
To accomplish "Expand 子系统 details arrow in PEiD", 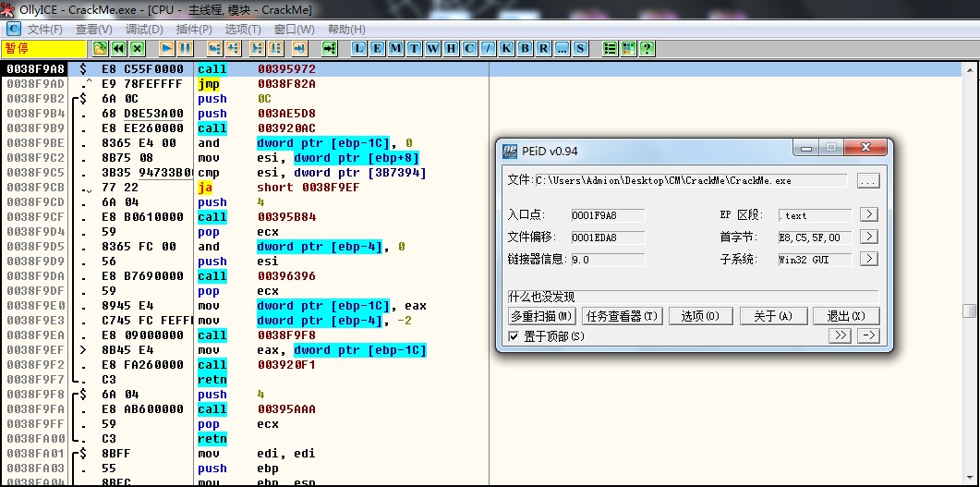I will click(x=869, y=259).
